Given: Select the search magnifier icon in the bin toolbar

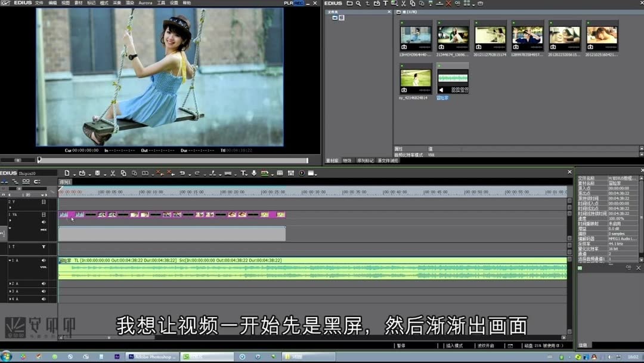Looking at the screenshot, I should (358, 3).
